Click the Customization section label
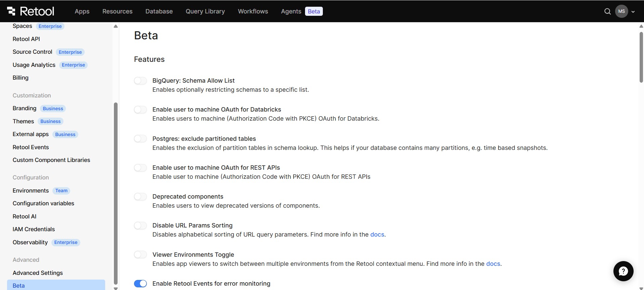 tap(32, 95)
